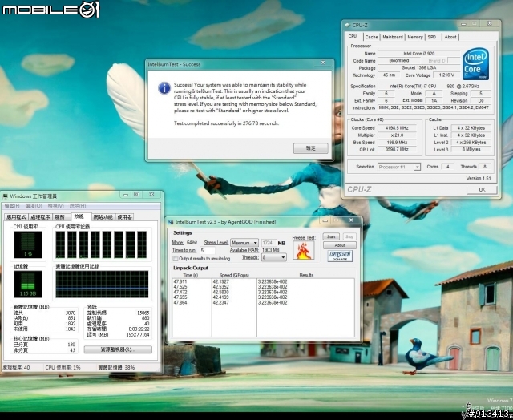Close the IntelBurnTest Success dialog
Image resolution: width=513 pixels, height=420 pixels.
pyautogui.click(x=323, y=63)
